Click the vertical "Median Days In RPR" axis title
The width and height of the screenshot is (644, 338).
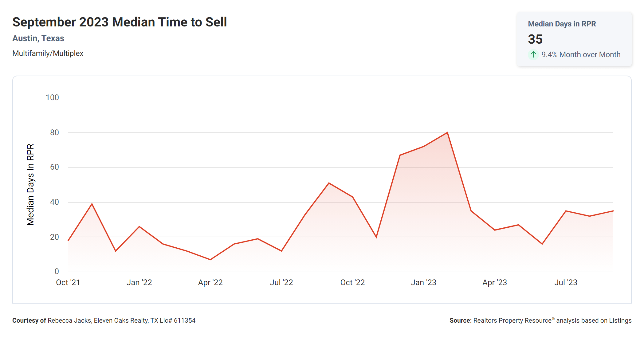[30, 184]
